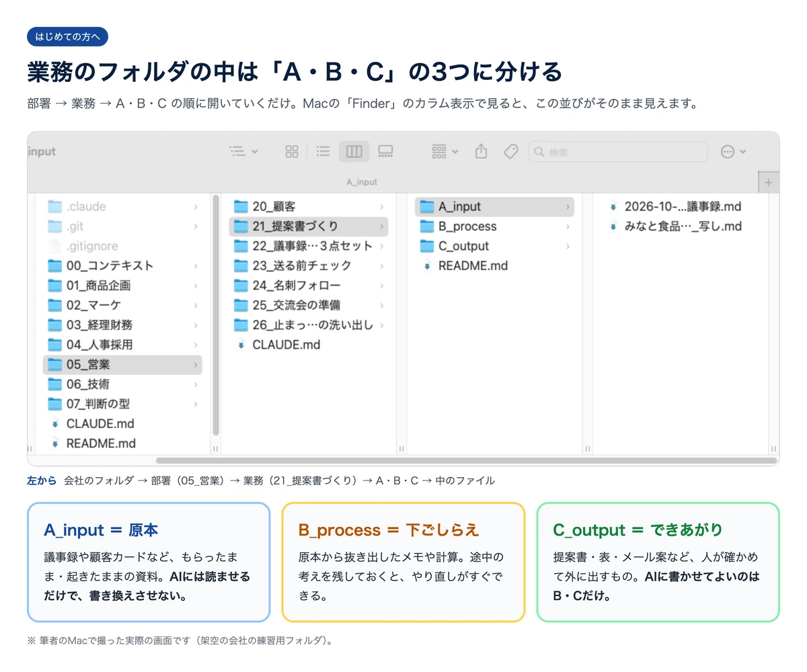Open the more actions ellipsis menu

[x=733, y=152]
